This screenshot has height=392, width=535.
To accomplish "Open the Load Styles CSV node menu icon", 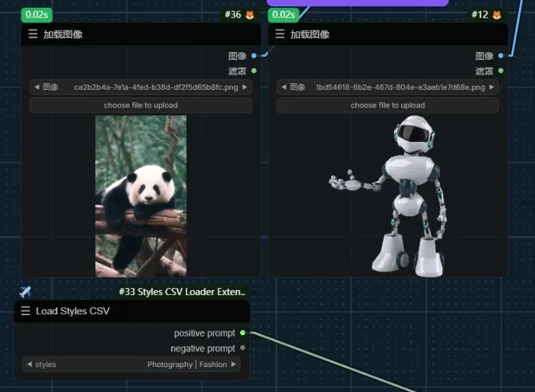I will point(26,311).
